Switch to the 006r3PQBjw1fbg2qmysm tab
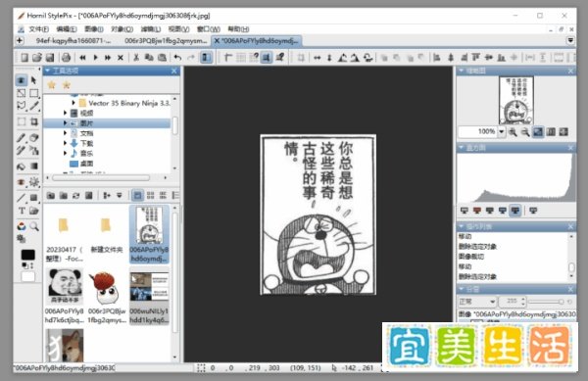Image resolution: width=588 pixels, height=381 pixels. 166,41
